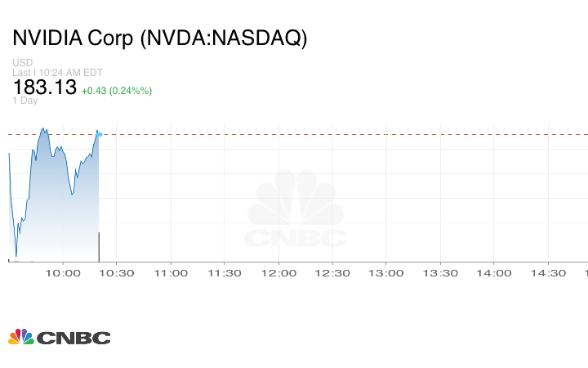Click the 10:30 time axis label
This screenshot has height=368, width=588.
pos(116,273)
